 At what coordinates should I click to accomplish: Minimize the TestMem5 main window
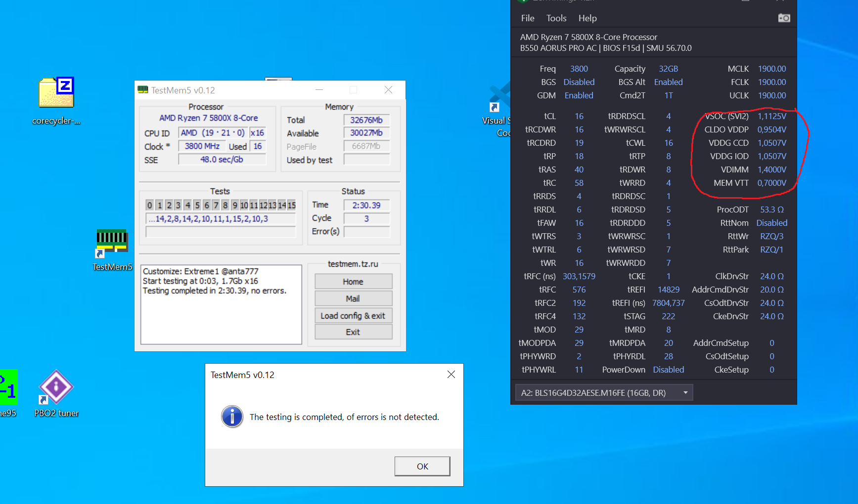(x=319, y=90)
